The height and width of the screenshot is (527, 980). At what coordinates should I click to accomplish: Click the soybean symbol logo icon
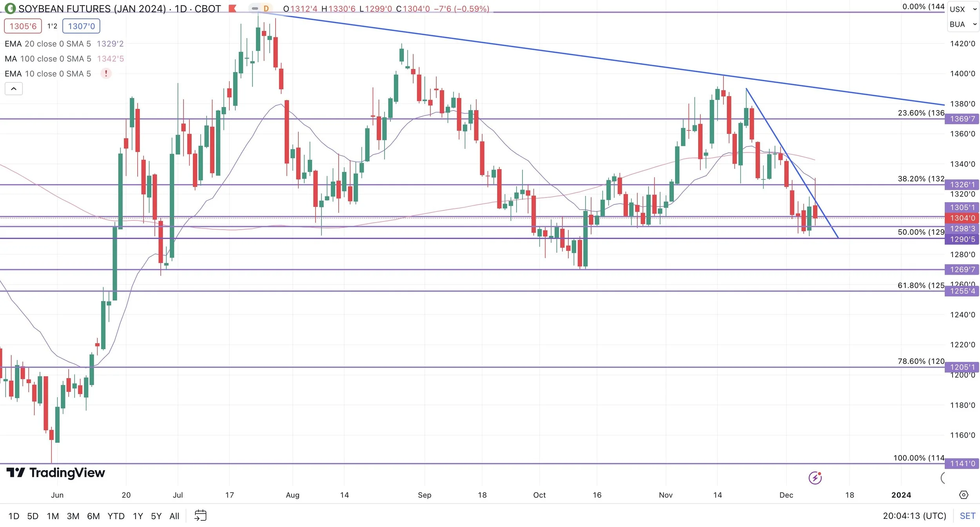coord(10,8)
